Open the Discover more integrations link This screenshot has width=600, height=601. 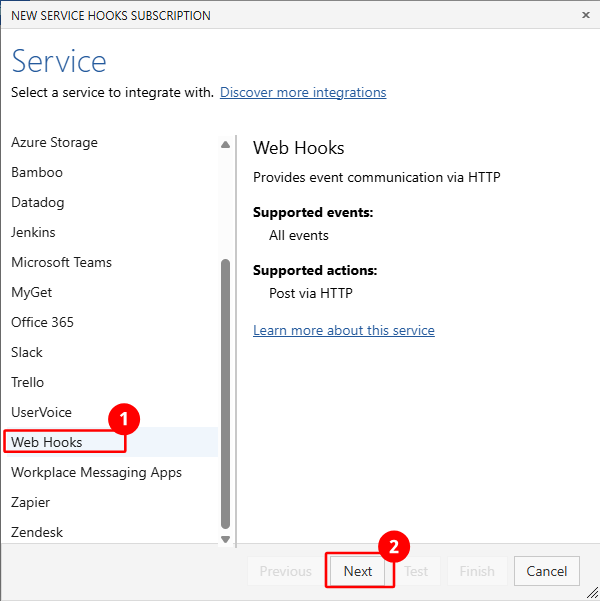coord(303,92)
